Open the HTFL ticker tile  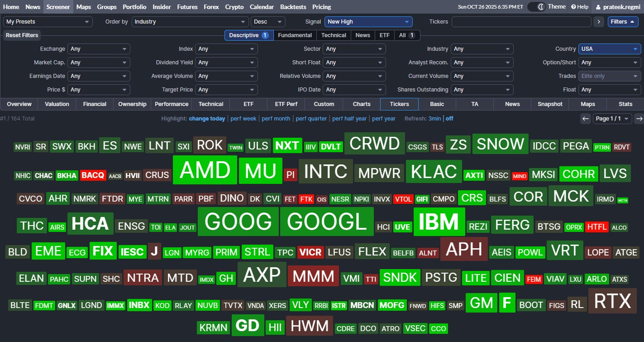point(596,227)
